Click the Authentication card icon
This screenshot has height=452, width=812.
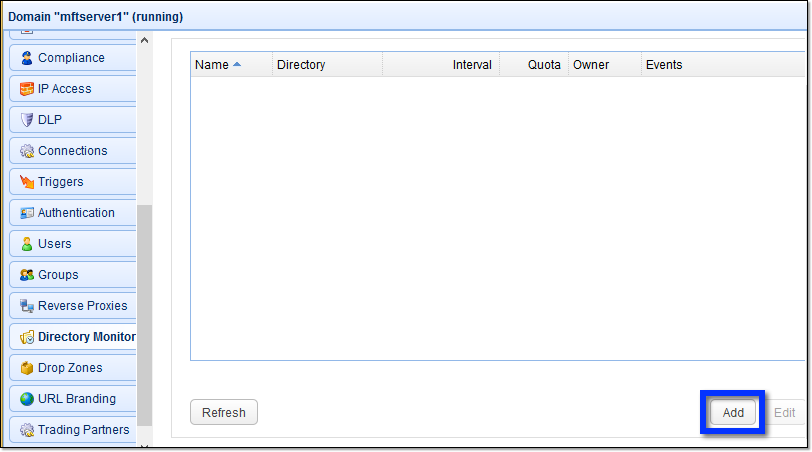coord(27,213)
